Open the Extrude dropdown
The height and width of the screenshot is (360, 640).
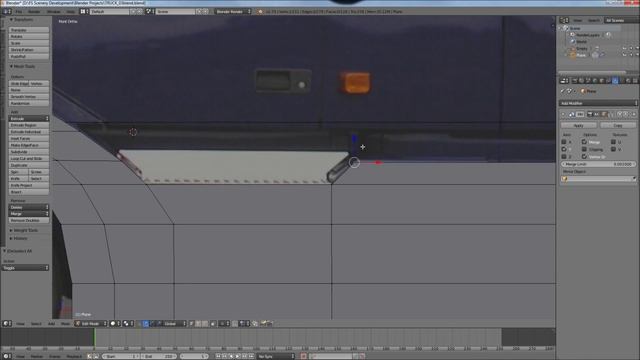29,118
